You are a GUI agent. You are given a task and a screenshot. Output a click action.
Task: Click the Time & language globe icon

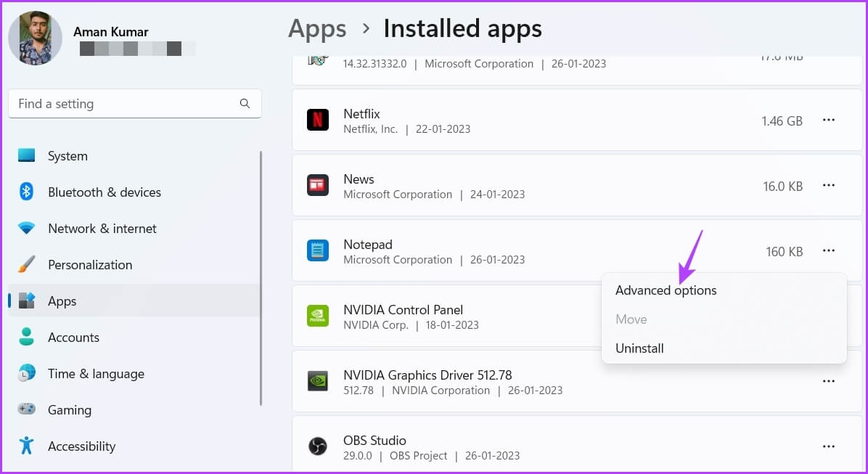[x=27, y=373]
